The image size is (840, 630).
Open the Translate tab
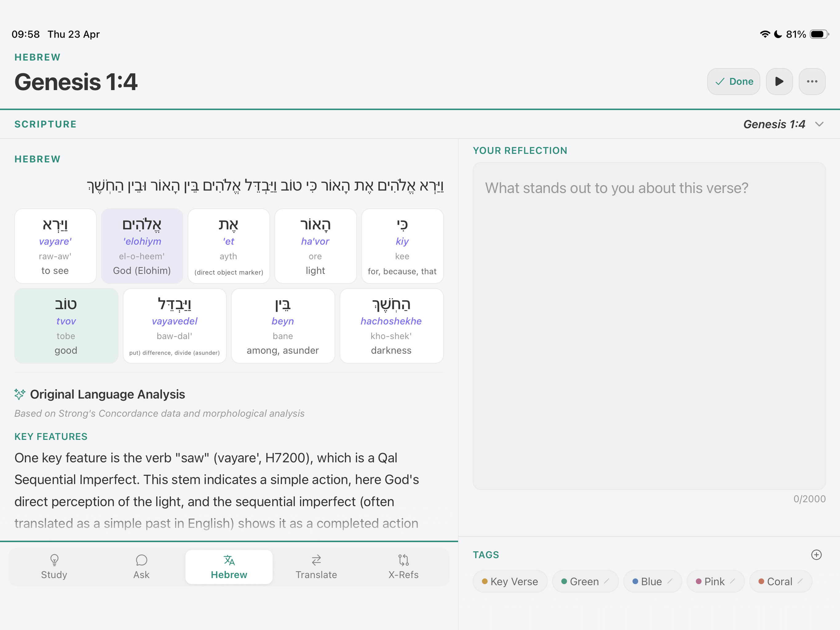(x=316, y=567)
